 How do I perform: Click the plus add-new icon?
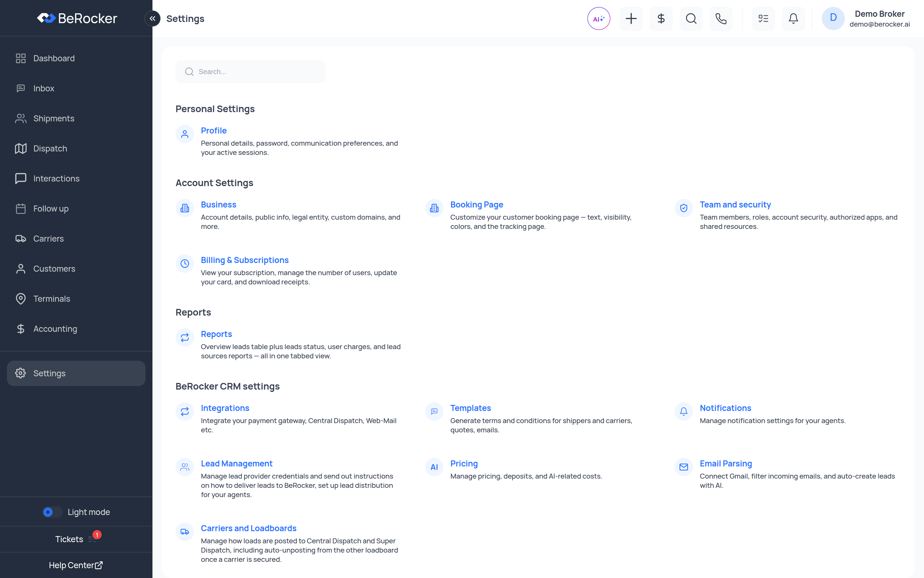[631, 18]
